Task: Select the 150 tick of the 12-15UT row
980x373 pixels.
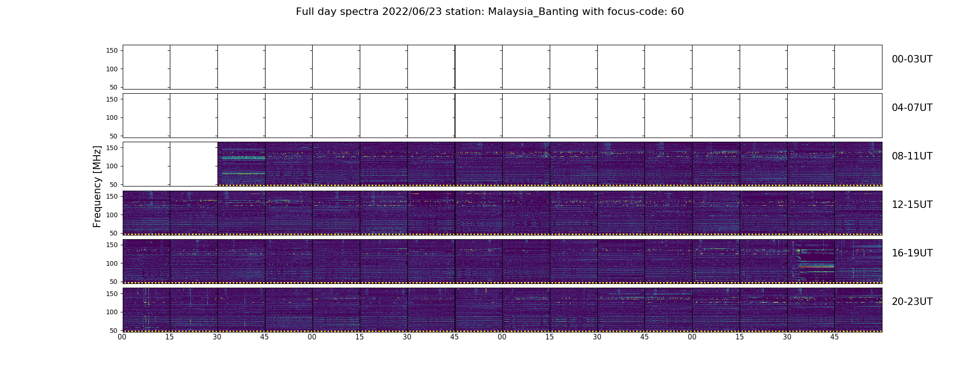Action: tap(112, 196)
